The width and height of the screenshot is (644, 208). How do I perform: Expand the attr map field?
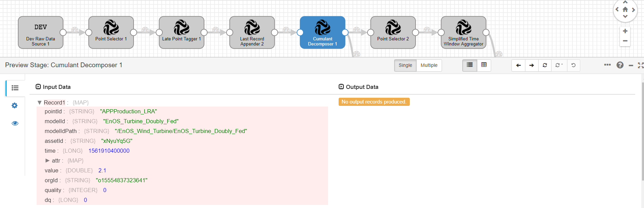[47, 160]
